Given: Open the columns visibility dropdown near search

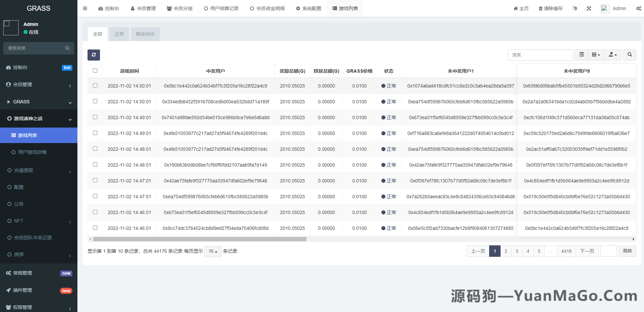Looking at the screenshot, I should pos(596,55).
